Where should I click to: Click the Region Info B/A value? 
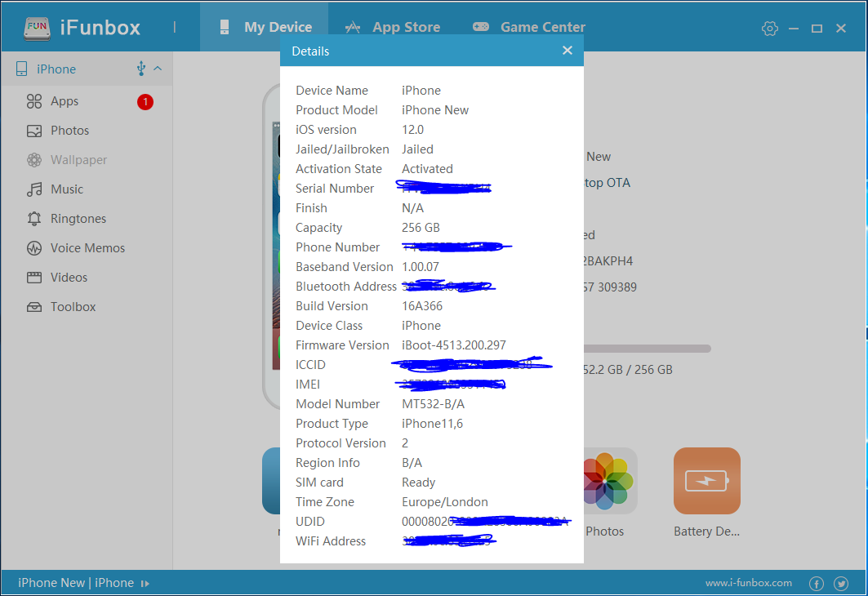412,463
